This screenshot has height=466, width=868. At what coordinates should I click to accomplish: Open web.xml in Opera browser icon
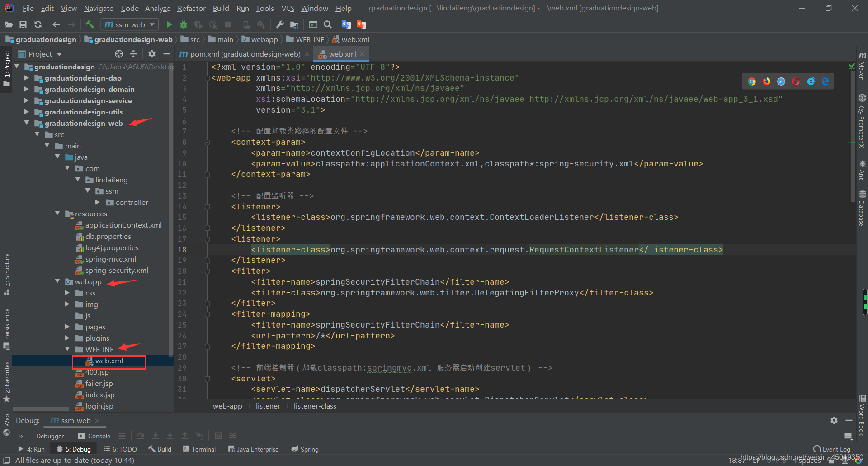coord(796,81)
